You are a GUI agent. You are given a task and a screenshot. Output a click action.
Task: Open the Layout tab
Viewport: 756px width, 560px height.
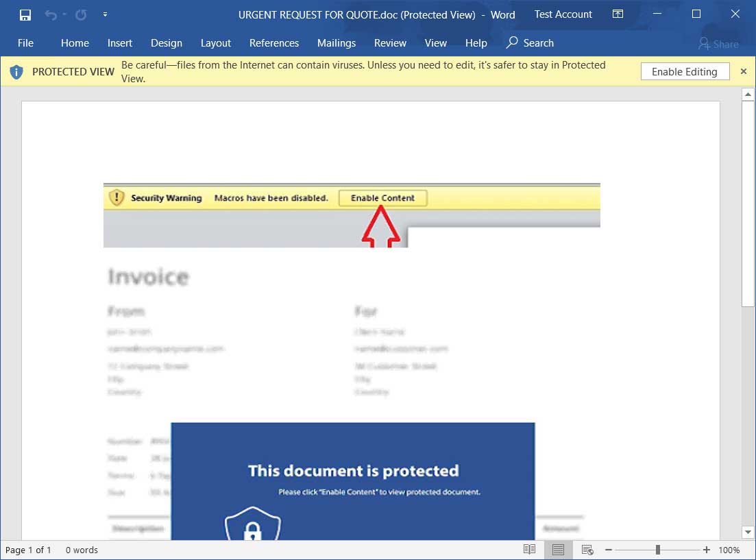[x=215, y=43]
